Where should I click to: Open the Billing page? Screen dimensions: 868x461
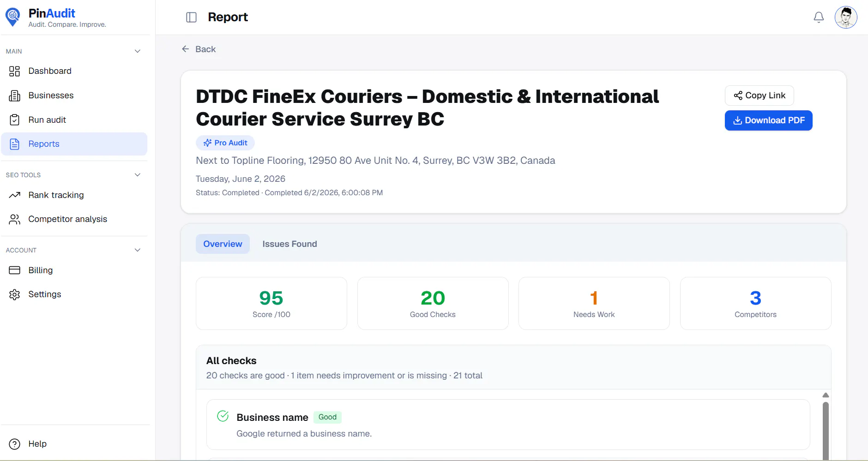[x=74, y=270]
